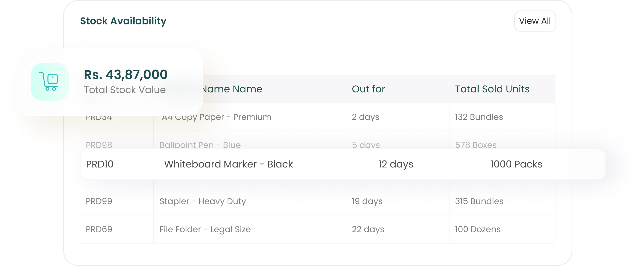Image resolution: width=644 pixels, height=266 pixels.
Task: Click the 12 days out-of-stock value
Action: coord(395,164)
